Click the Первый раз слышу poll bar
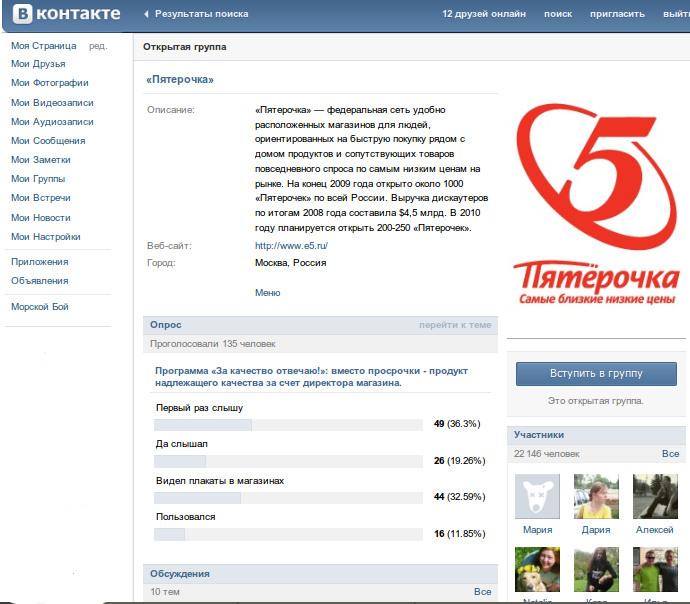Screen dimensions: 690x604 [x=288, y=425]
